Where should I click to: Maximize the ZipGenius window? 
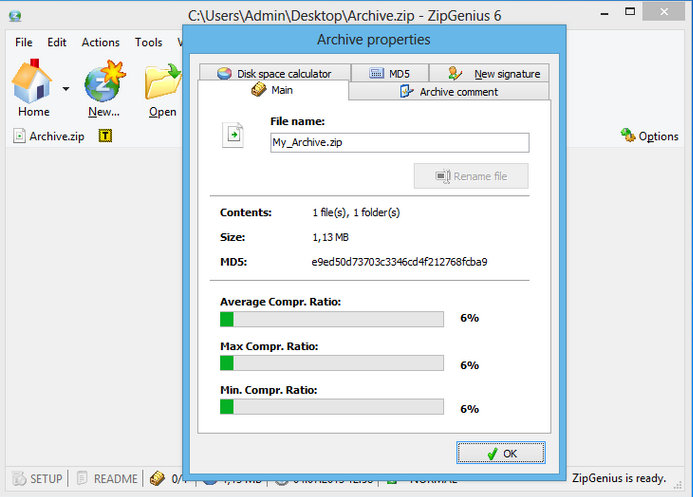point(630,12)
